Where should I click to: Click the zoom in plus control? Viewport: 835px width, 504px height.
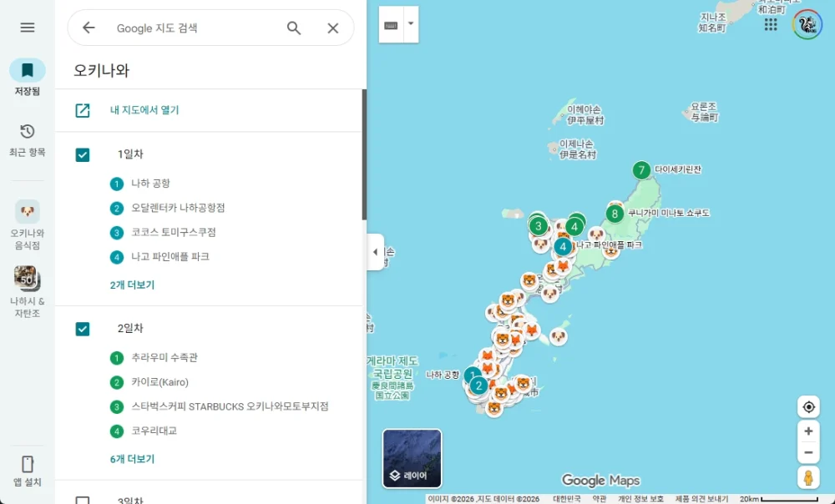coord(808,431)
